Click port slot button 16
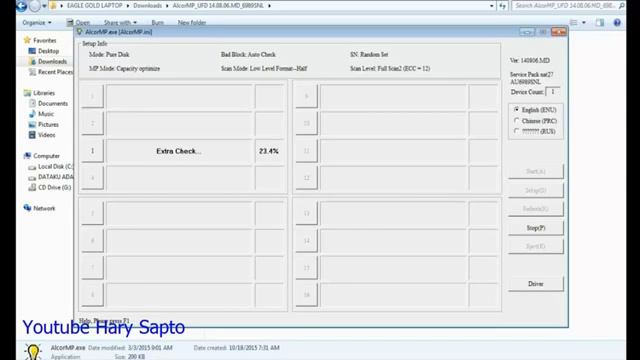The height and width of the screenshot is (360, 640). [x=307, y=295]
